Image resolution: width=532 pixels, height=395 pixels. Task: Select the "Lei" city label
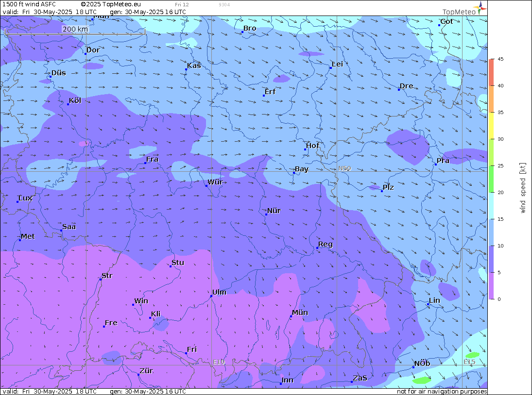tap(337, 65)
